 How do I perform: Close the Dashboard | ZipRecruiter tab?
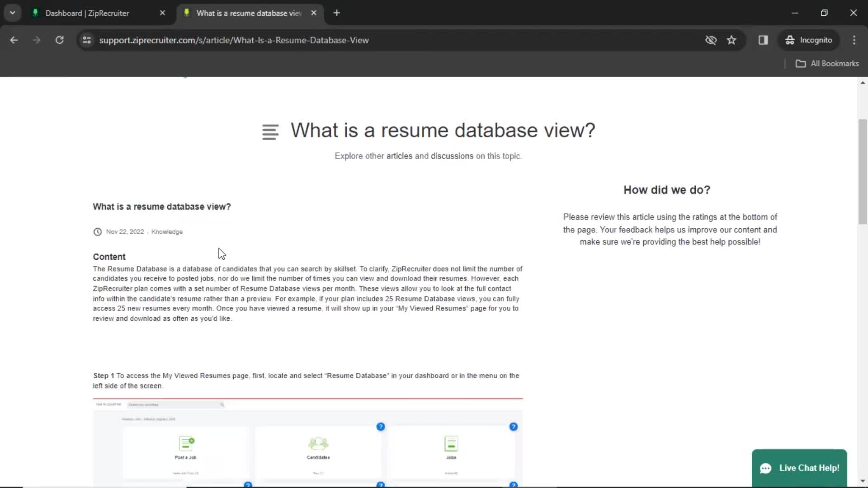(162, 13)
